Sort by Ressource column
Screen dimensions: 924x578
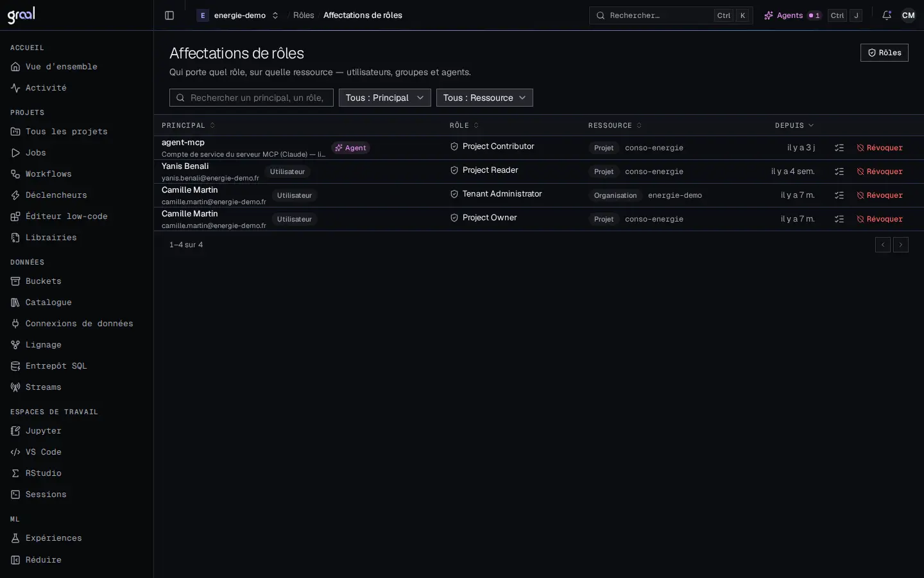point(615,125)
